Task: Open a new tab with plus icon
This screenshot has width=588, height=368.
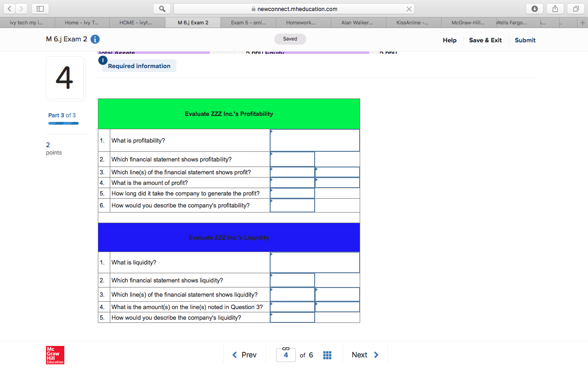Action: [x=582, y=23]
